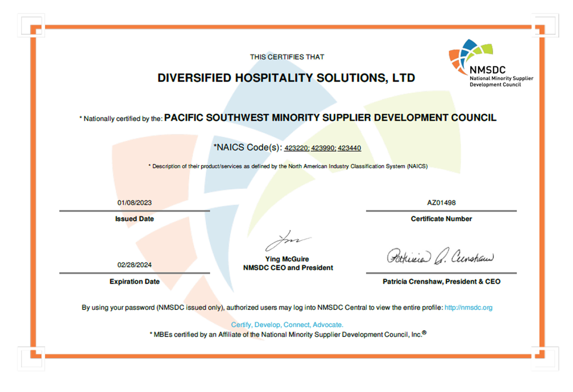The image size is (573, 392).
Task: Click the MBEs certified by an Affiliate footnote
Action: pos(288,334)
